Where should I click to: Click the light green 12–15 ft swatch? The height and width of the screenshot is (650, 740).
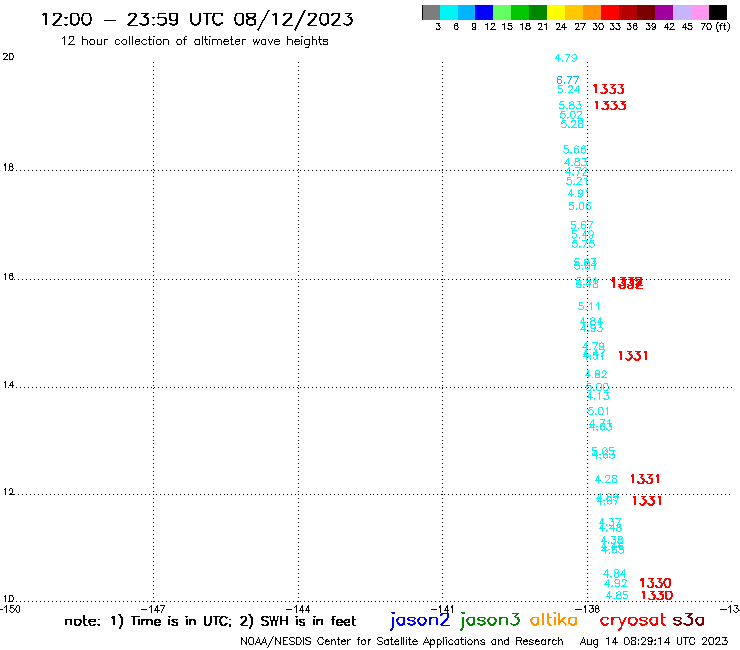pos(503,12)
